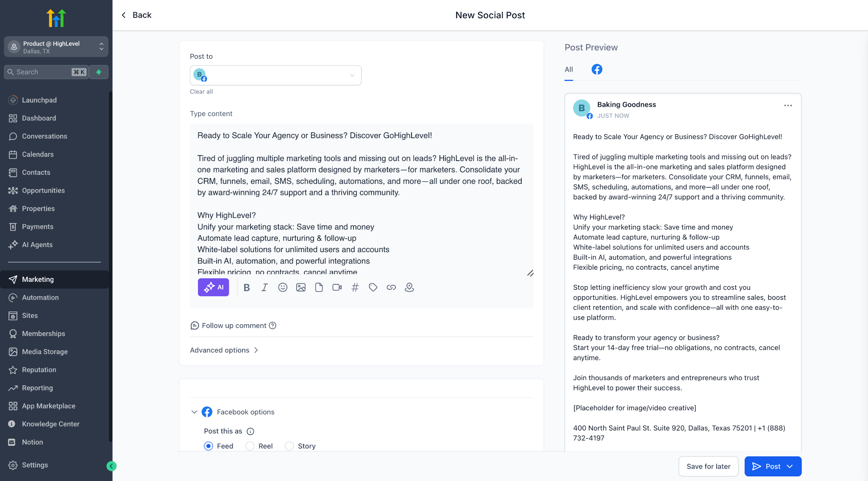This screenshot has height=481, width=868.
Task: Open the hashtag picker
Action: (x=355, y=288)
